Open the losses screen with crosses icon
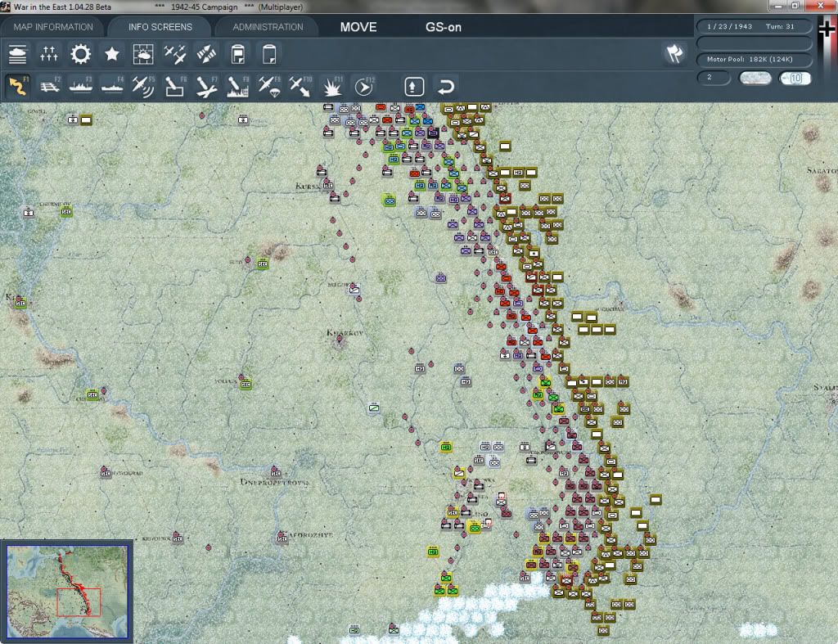838x644 pixels. (48, 55)
